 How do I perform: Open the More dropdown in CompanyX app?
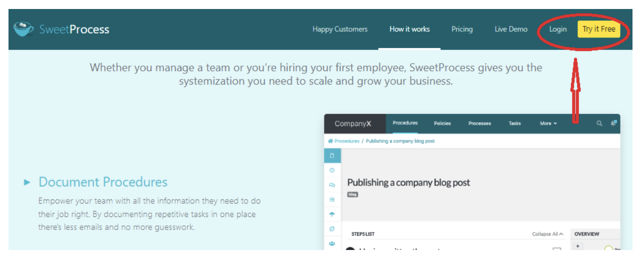548,123
